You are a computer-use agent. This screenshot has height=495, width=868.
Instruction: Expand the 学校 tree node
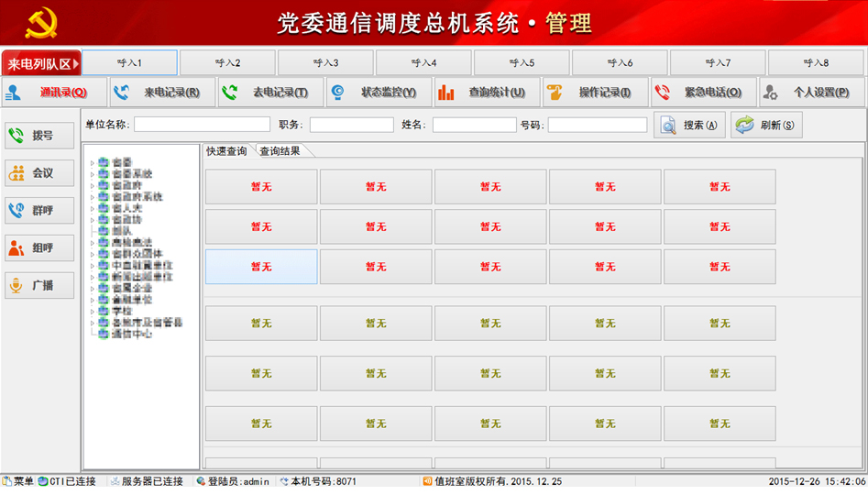point(92,312)
